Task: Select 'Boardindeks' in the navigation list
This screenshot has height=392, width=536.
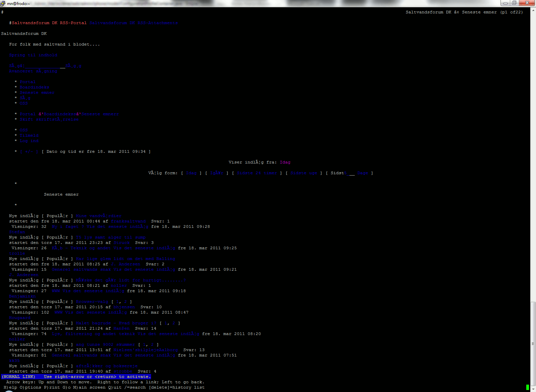Action: tap(34, 87)
